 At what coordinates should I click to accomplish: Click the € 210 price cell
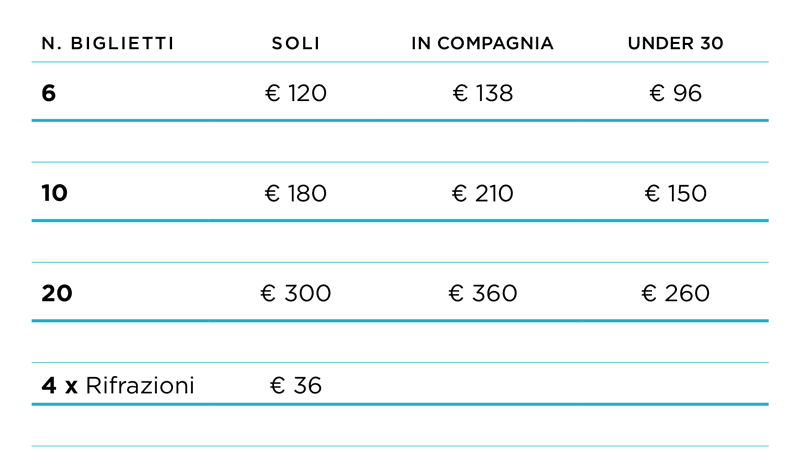[x=483, y=194]
